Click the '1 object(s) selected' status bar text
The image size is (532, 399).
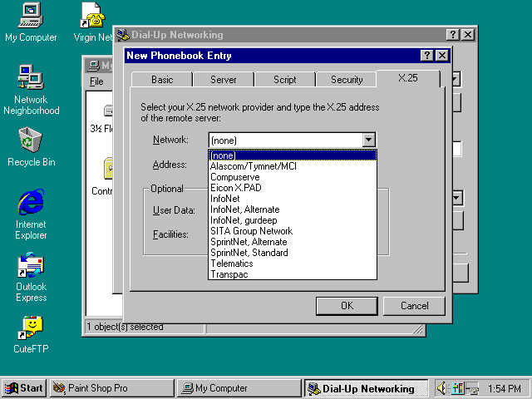[x=125, y=327]
